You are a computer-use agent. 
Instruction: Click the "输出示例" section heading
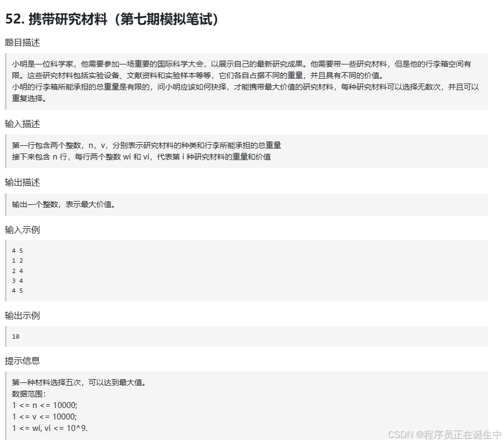(x=22, y=316)
